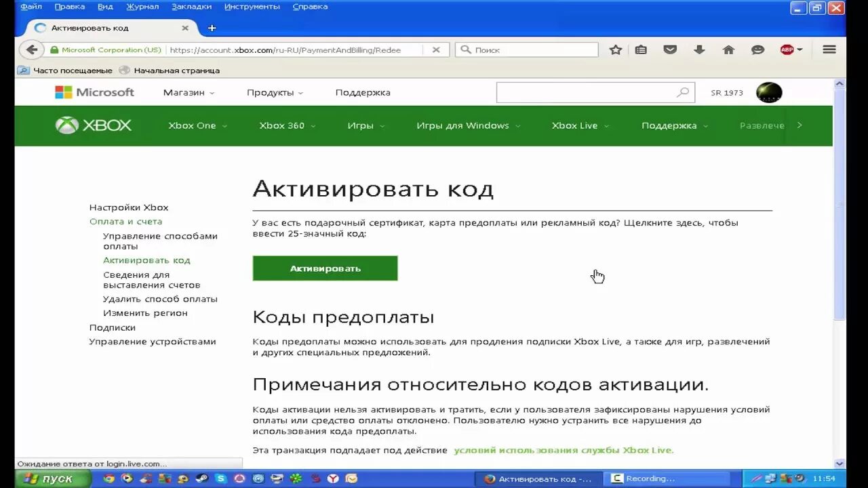Screen dimensions: 868x488
Task: Expand the Xbox 360 menu
Action: click(288, 125)
